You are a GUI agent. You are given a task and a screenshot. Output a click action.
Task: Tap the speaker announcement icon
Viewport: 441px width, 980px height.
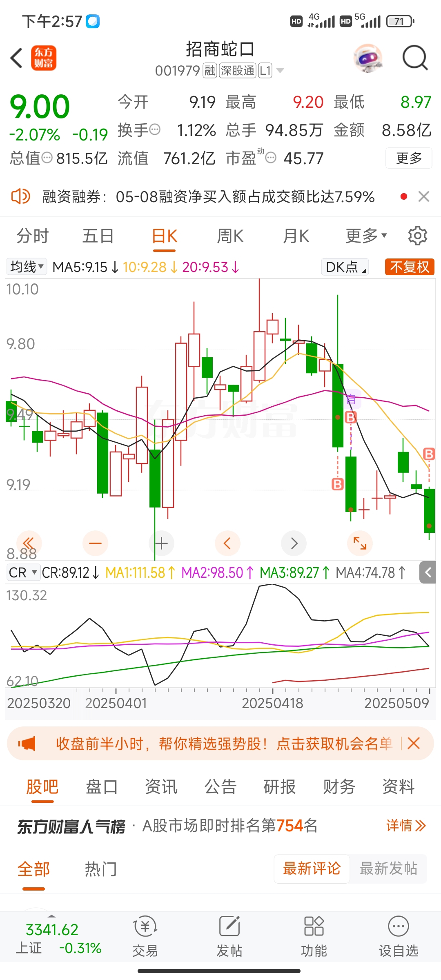pos(20,196)
